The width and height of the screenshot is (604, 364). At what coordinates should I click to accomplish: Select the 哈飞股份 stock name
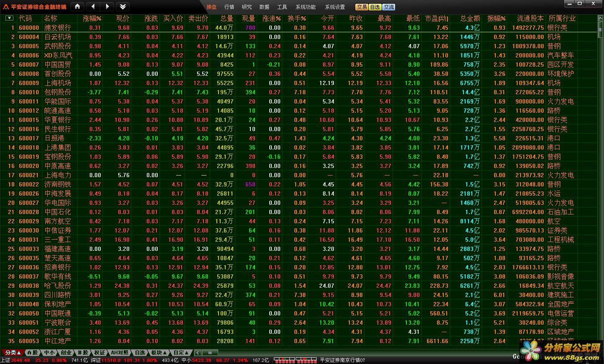click(57, 286)
